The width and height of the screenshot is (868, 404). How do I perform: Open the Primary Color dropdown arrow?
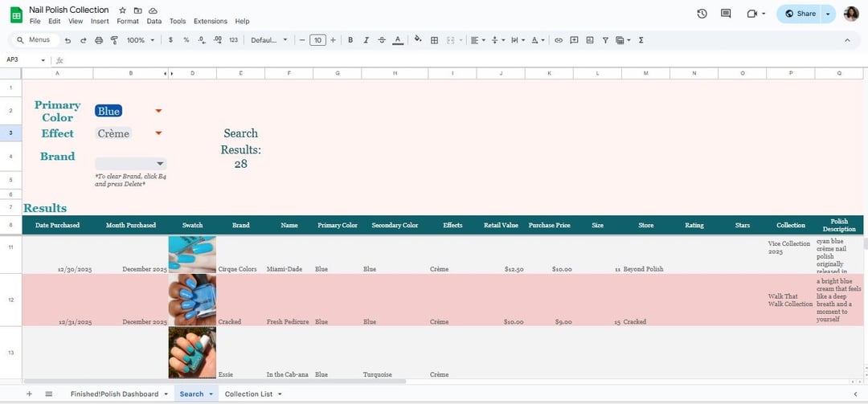(x=158, y=111)
